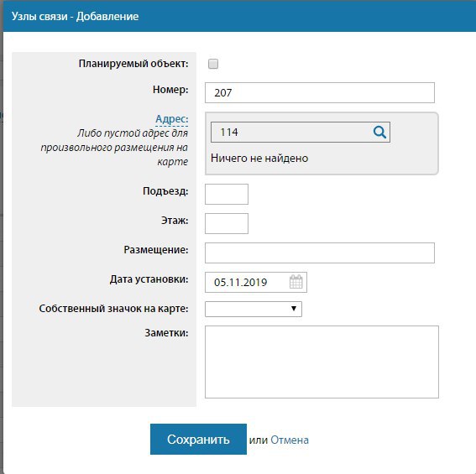Focus the address search field with 114
The height and width of the screenshot is (474, 476).
301,132
